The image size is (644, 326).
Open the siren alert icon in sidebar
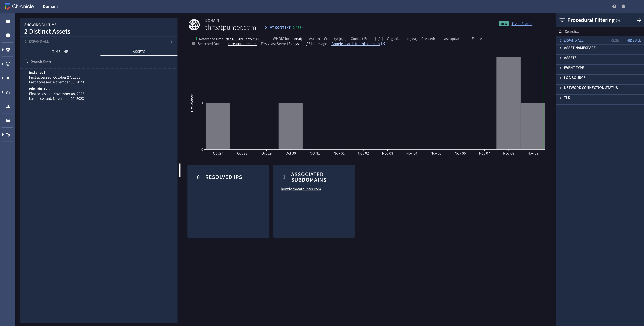pos(8,106)
